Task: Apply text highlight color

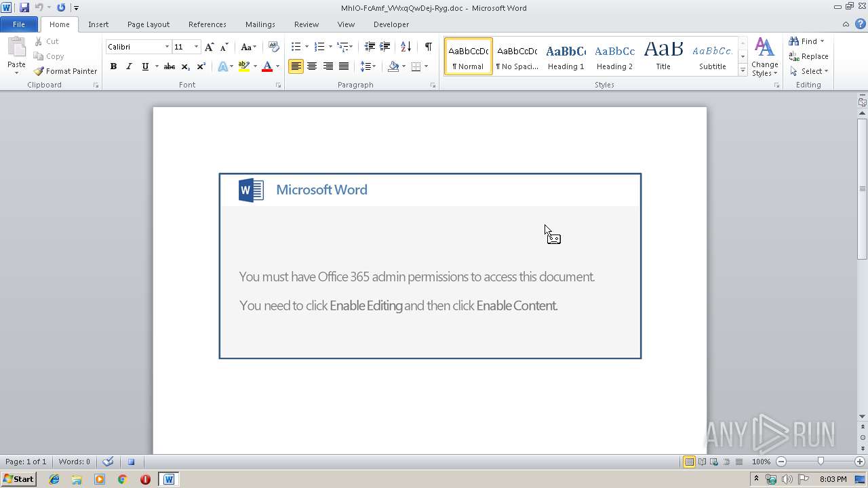Action: pyautogui.click(x=244, y=66)
